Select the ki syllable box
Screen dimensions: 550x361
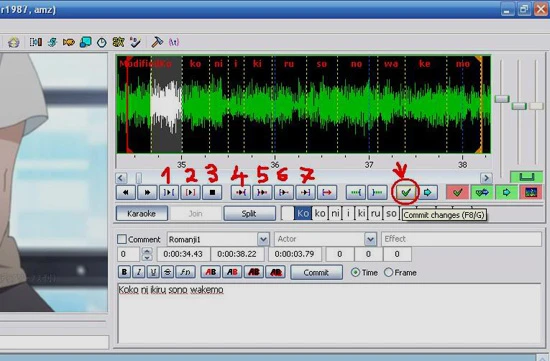click(361, 213)
